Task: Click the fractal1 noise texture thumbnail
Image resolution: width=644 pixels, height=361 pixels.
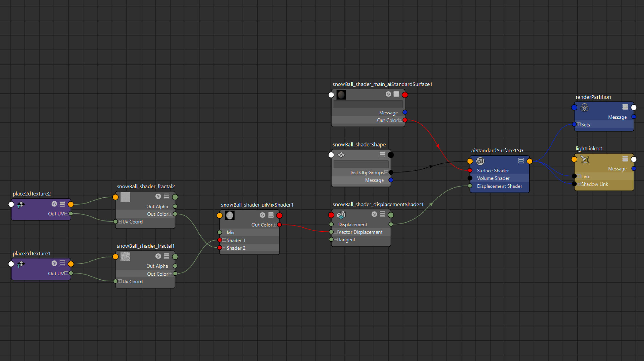Action: 125,256
